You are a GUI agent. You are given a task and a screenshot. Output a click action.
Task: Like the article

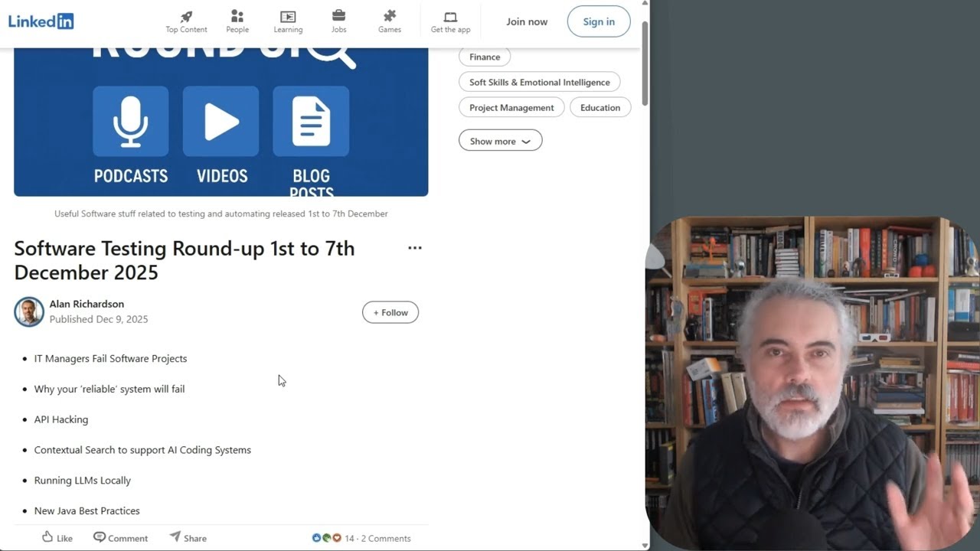57,538
